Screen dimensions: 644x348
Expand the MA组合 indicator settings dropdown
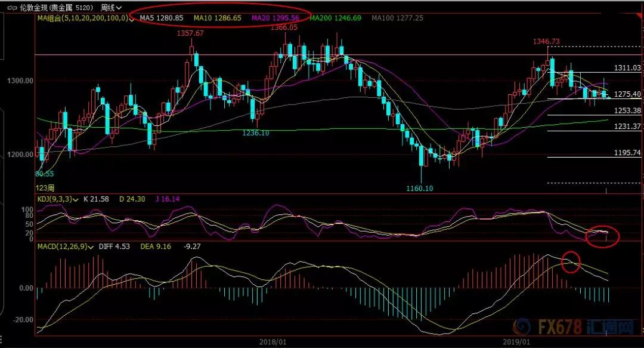pyautogui.click(x=131, y=19)
